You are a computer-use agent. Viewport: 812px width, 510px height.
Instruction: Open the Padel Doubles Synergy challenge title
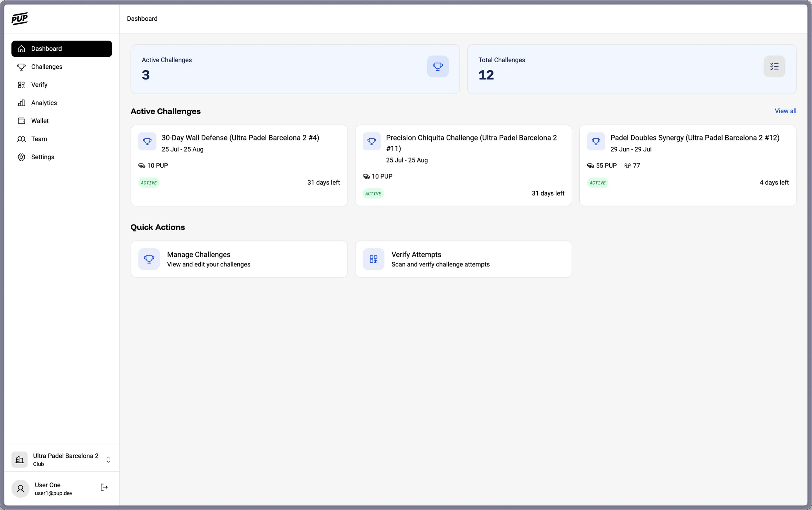tap(695, 138)
